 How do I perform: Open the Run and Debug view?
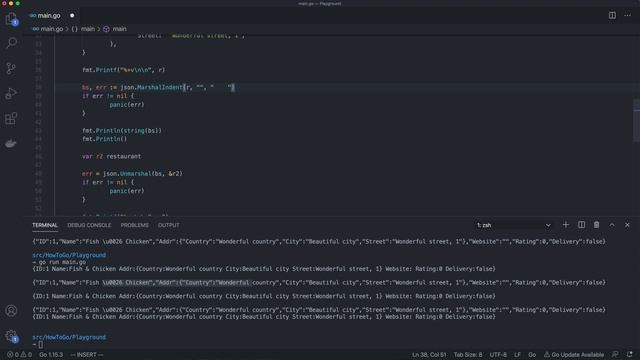(11, 93)
